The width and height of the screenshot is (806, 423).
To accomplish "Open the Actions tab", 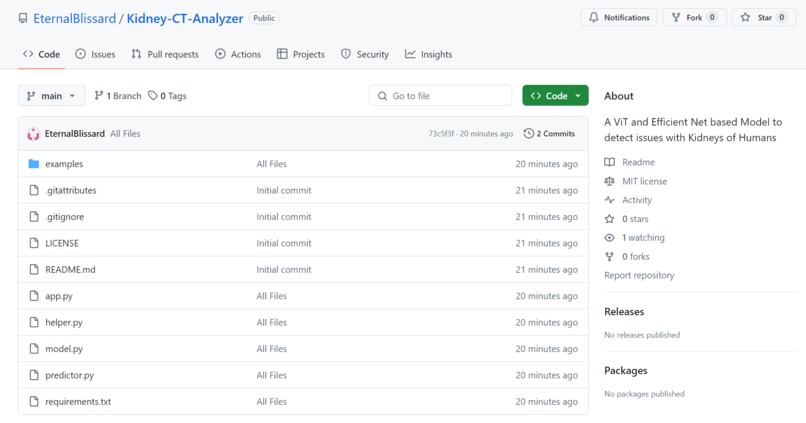I will (x=238, y=54).
